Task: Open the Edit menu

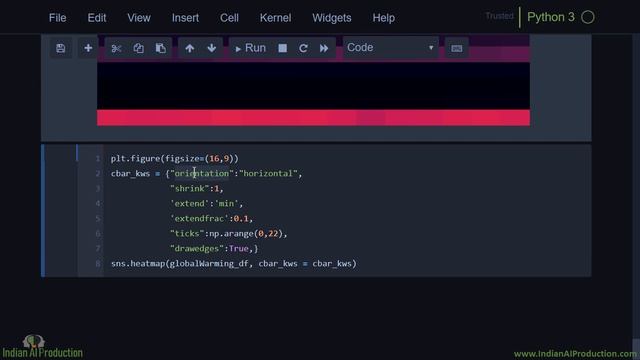Action: point(97,18)
